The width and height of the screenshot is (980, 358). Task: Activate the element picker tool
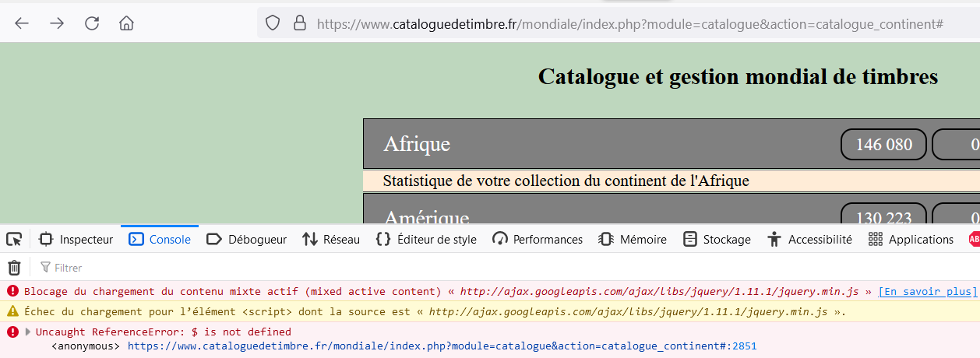tap(14, 239)
